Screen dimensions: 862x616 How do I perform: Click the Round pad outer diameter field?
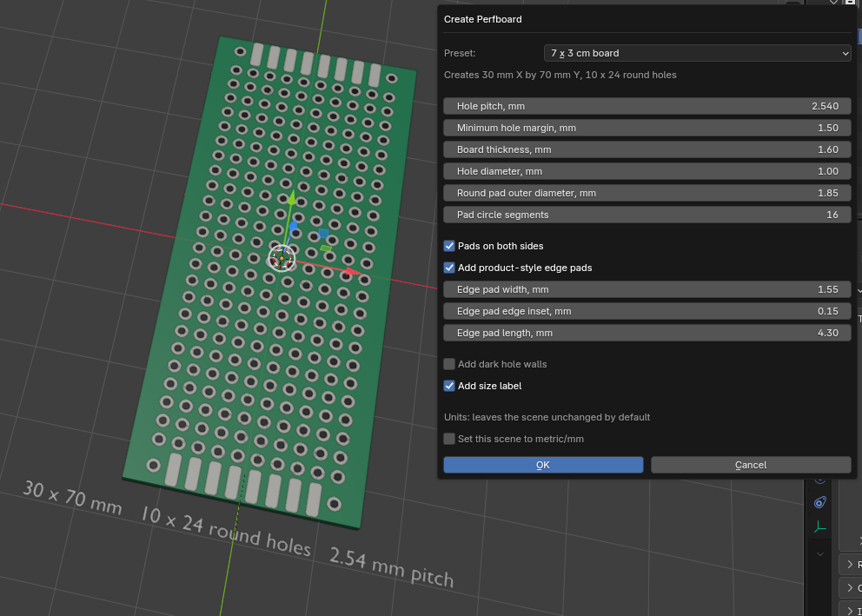647,193
